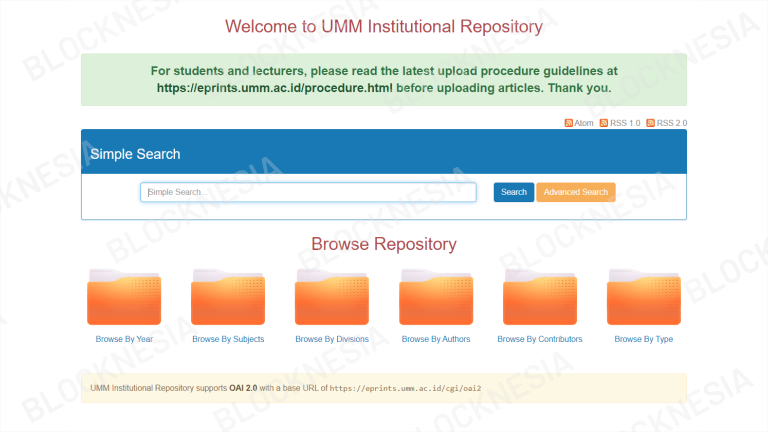Viewport: 768px width, 432px height.
Task: Click the Welcome to UMM Institutional Repository title
Action: (384, 26)
